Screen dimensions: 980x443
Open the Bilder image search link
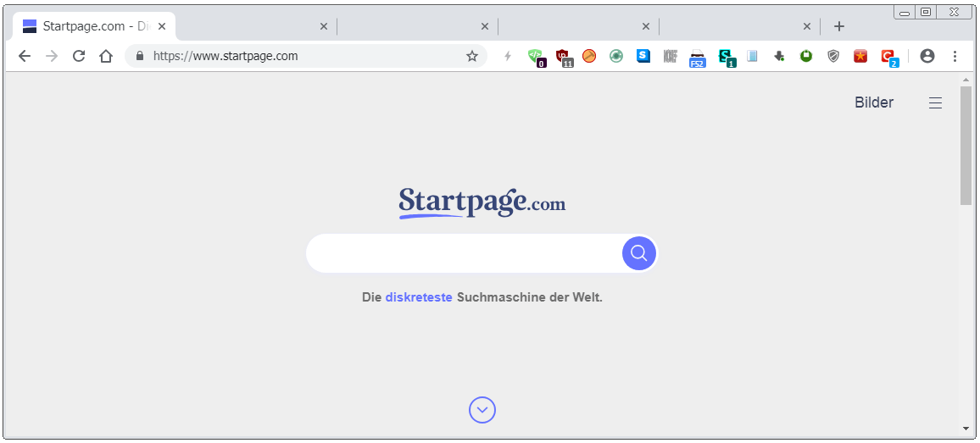click(x=874, y=102)
